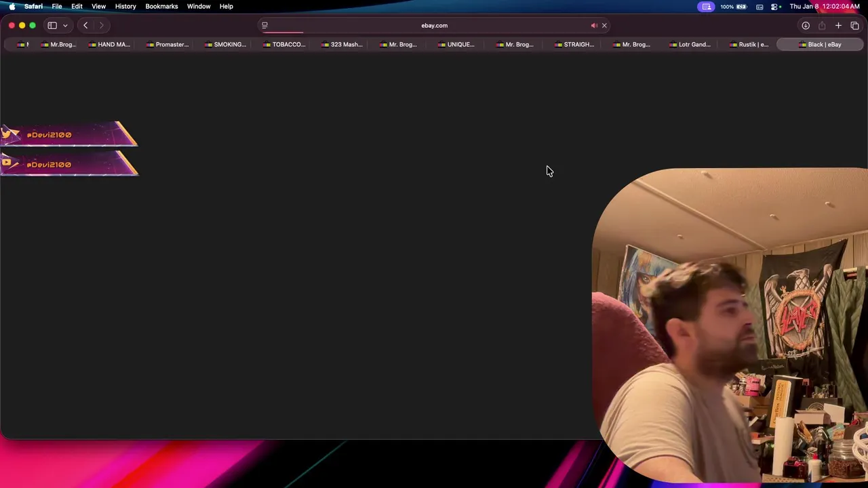868x488 pixels.
Task: Open the Window menu
Action: coord(199,6)
